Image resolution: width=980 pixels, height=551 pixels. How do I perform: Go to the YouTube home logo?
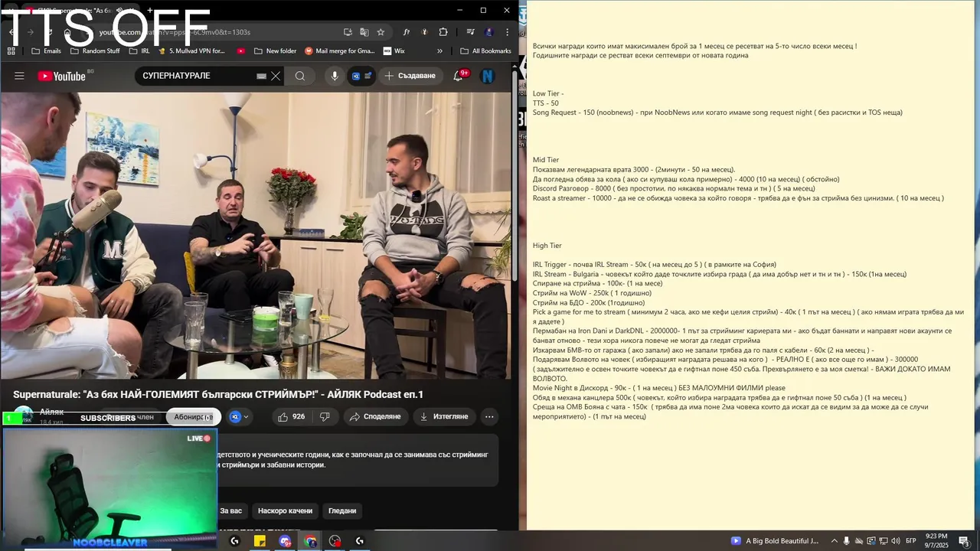[63, 76]
